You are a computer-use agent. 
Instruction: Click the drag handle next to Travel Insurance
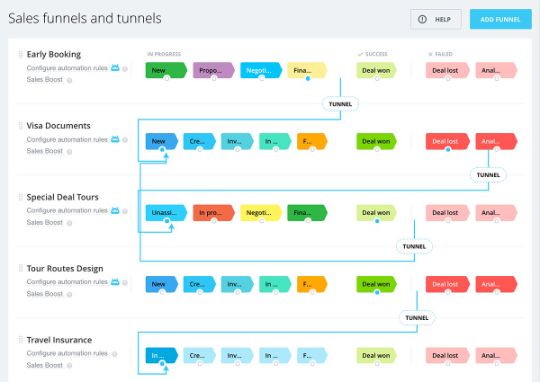click(20, 340)
